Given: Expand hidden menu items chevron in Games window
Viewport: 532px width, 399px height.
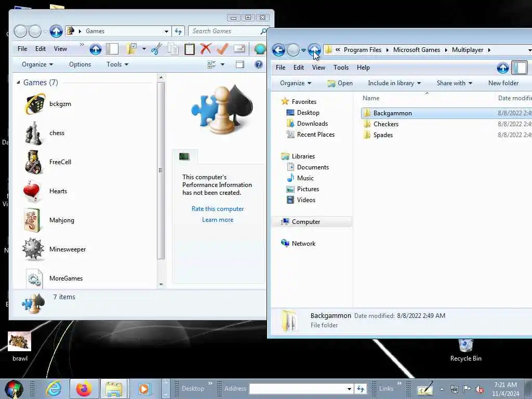Looking at the screenshot, I should pos(82,45).
